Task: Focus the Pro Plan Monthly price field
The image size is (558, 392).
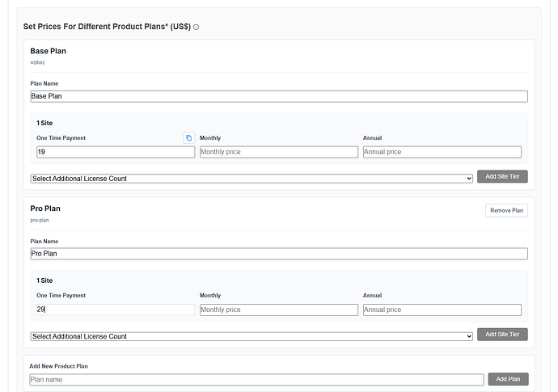Action: tap(279, 310)
